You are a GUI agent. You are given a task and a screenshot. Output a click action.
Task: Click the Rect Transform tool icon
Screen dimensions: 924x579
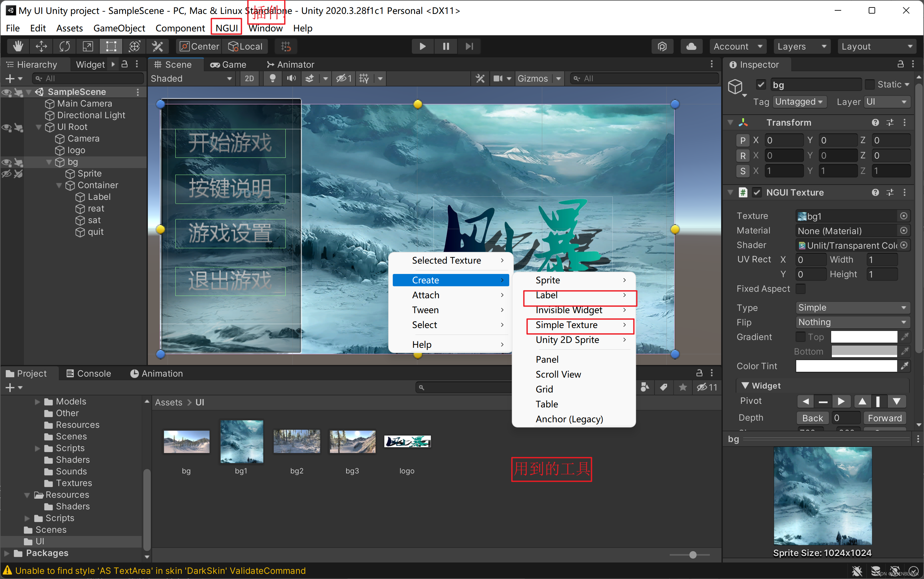[109, 47]
